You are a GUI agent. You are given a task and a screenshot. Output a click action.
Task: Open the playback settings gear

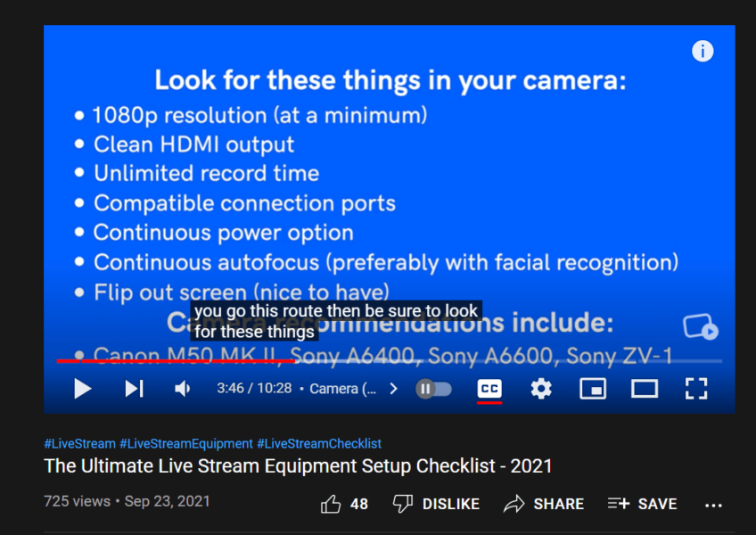click(541, 389)
